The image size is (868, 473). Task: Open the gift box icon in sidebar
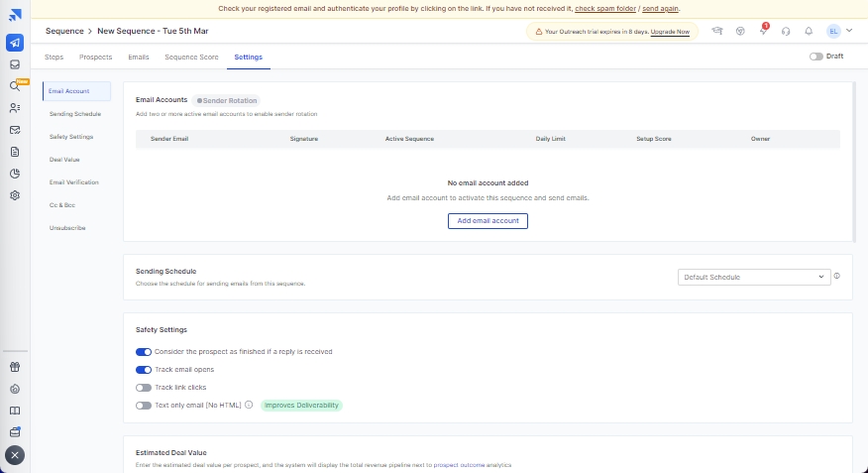click(x=15, y=367)
